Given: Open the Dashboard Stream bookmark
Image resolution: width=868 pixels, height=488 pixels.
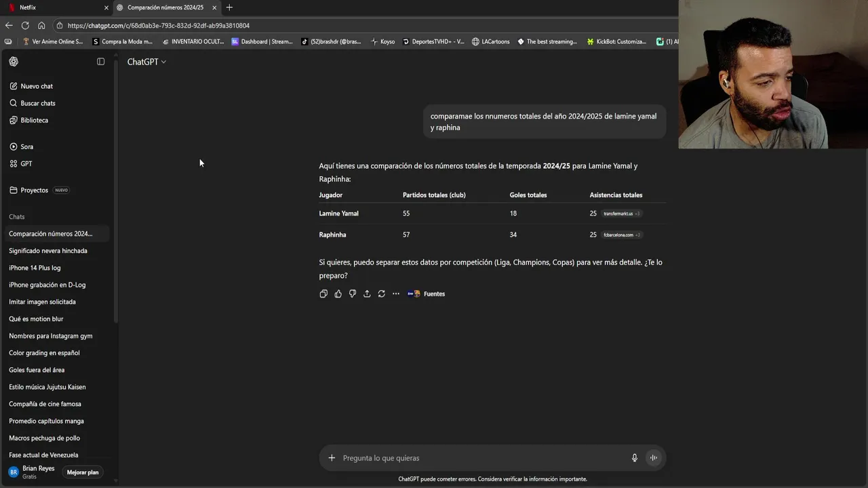Looking at the screenshot, I should coord(262,41).
